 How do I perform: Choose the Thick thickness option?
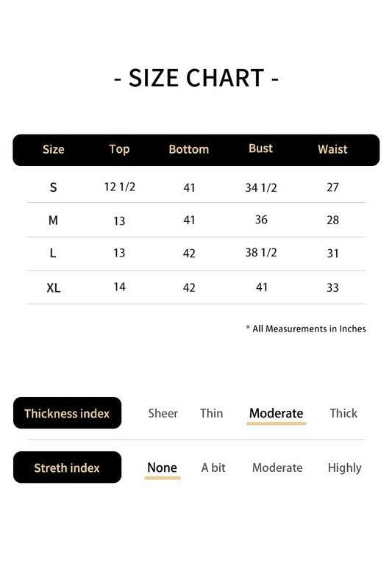[x=343, y=413]
